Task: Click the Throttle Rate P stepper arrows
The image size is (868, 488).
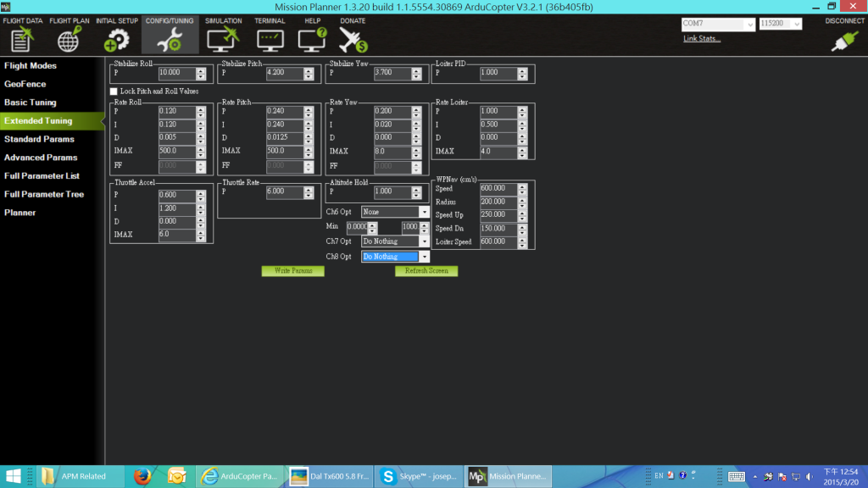Action: tap(309, 192)
